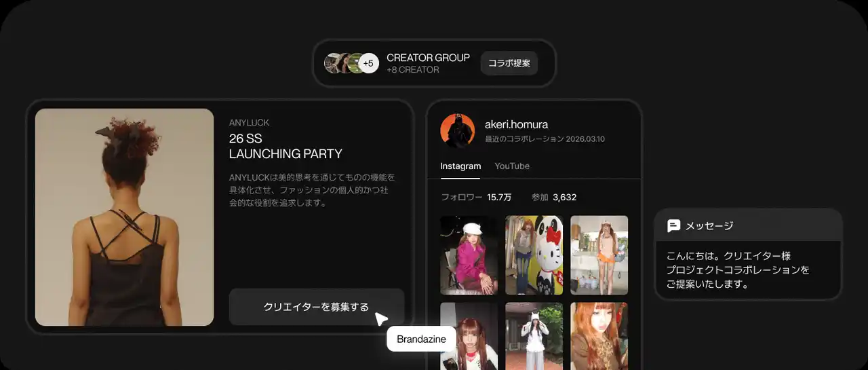Click the メッセージ chat bubble icon
Viewport: 868px width, 370px height.
(673, 226)
